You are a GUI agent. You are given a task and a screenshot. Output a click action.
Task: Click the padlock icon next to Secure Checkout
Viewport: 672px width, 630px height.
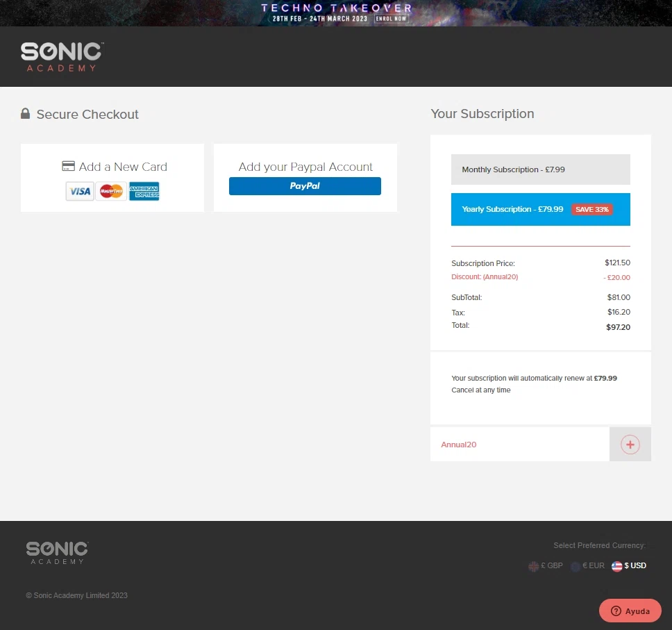[x=25, y=114]
